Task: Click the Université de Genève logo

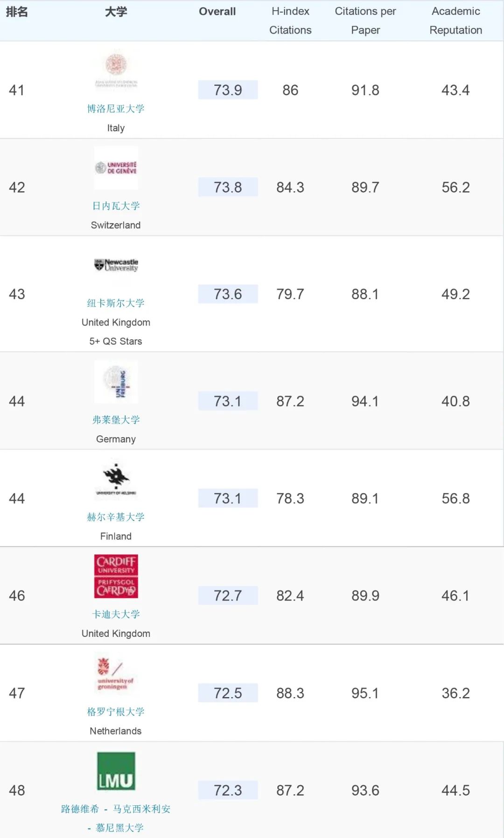Action: pos(116,168)
